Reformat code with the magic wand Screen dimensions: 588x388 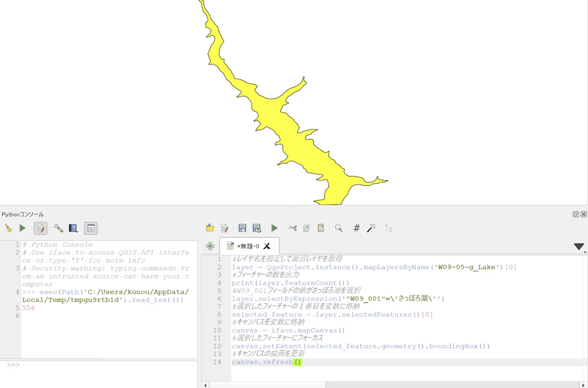[371, 228]
